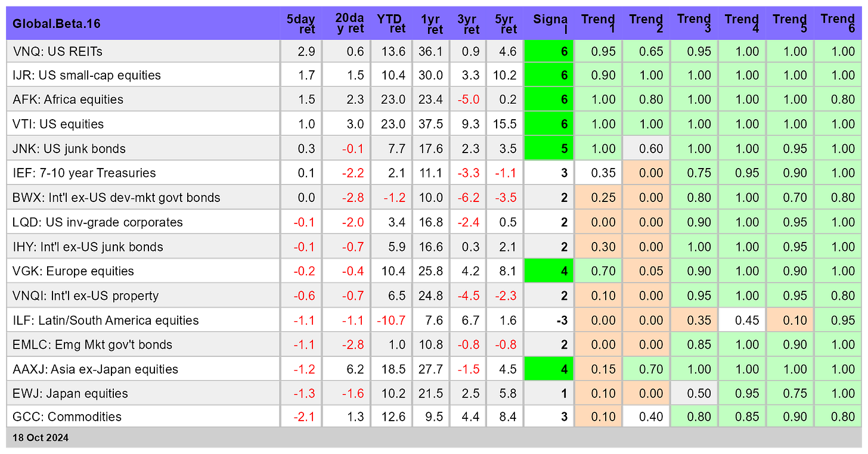
Task: Click LQD: US inv-grade corporates label
Action: coord(98,222)
